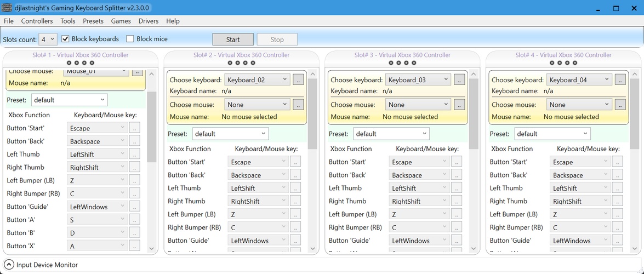Open the Controllers menu

[x=37, y=21]
